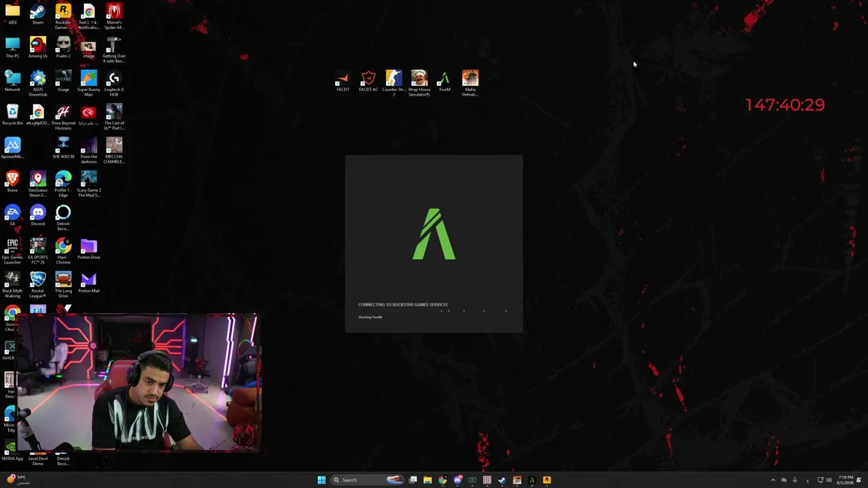Image resolution: width=868 pixels, height=488 pixels.
Task: Switch to Rockstar Games Launcher in taskbar
Action: pos(547,480)
